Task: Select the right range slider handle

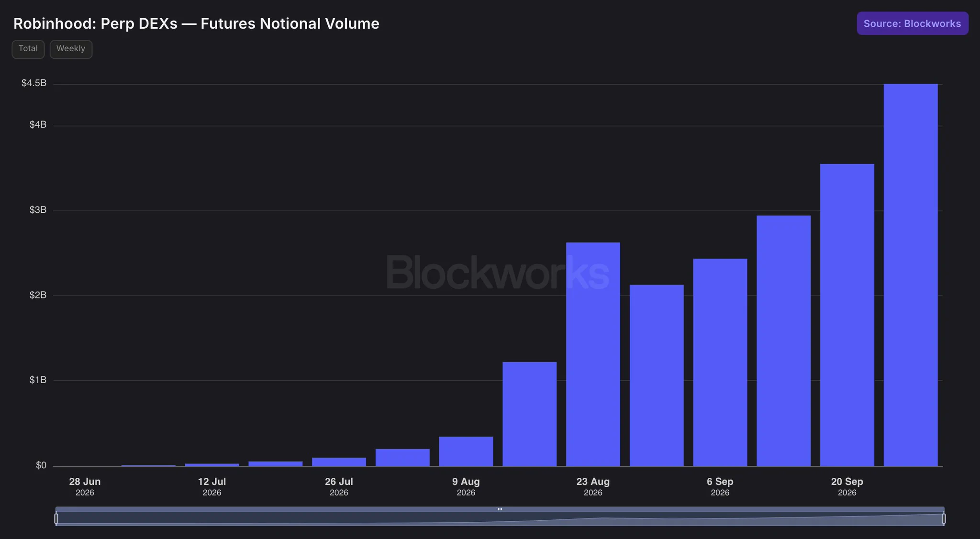Action: tap(944, 518)
